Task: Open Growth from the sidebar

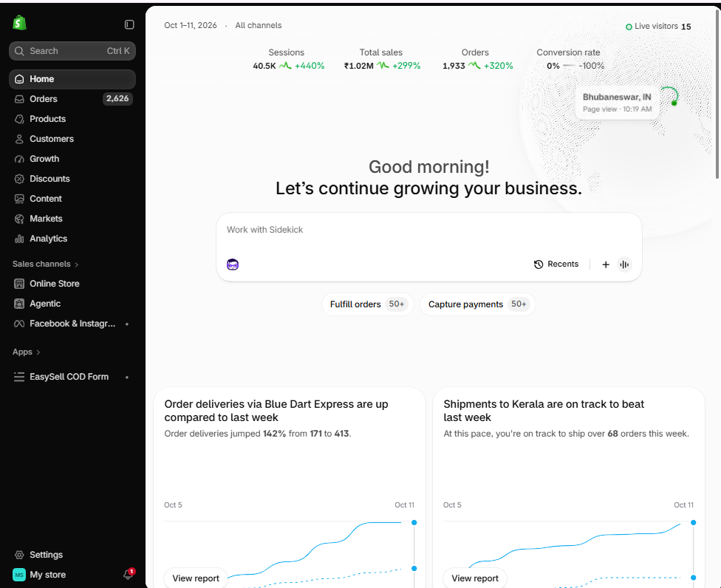Action: coord(72,159)
